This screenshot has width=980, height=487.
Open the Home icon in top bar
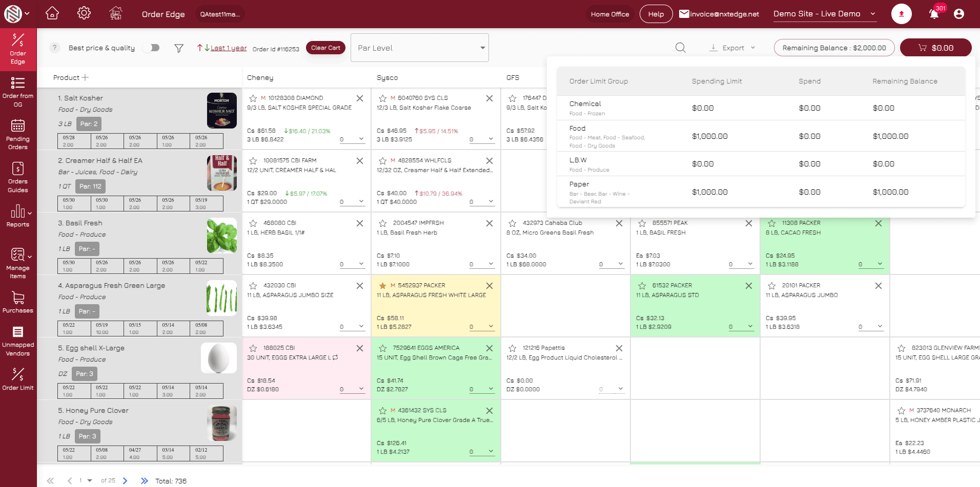pos(52,13)
